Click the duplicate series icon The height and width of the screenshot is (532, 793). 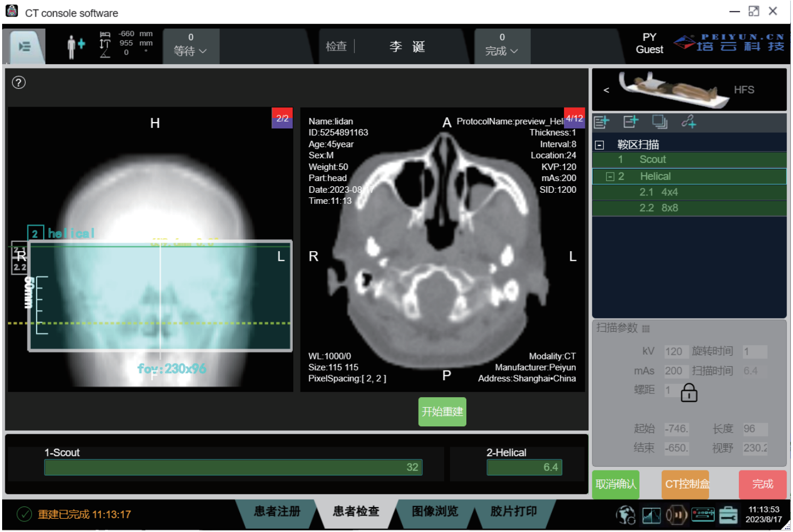(x=660, y=122)
